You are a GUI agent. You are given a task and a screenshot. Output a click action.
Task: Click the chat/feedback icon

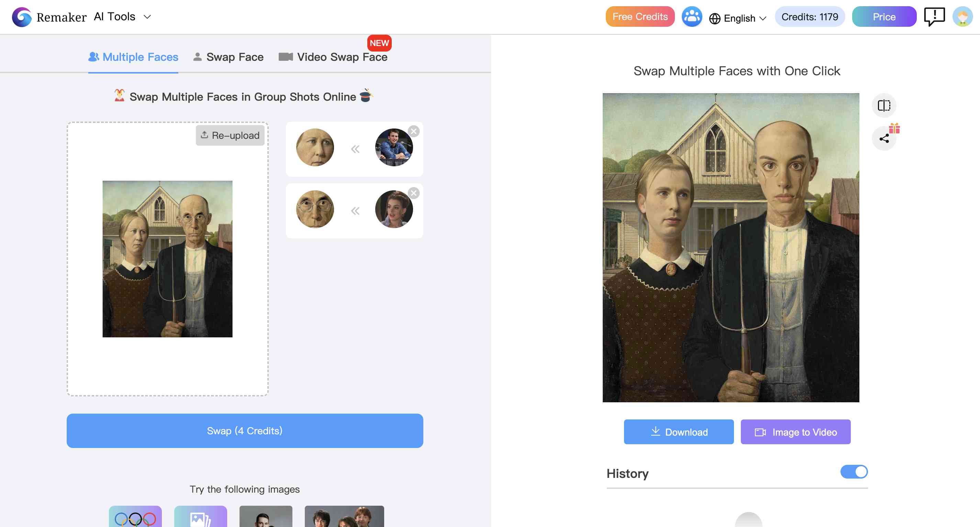935,16
